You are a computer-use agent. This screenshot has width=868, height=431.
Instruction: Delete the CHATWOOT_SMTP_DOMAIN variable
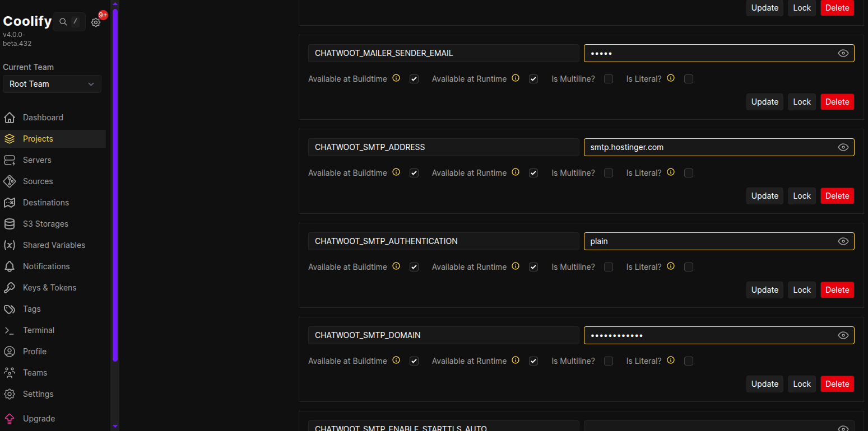837,384
